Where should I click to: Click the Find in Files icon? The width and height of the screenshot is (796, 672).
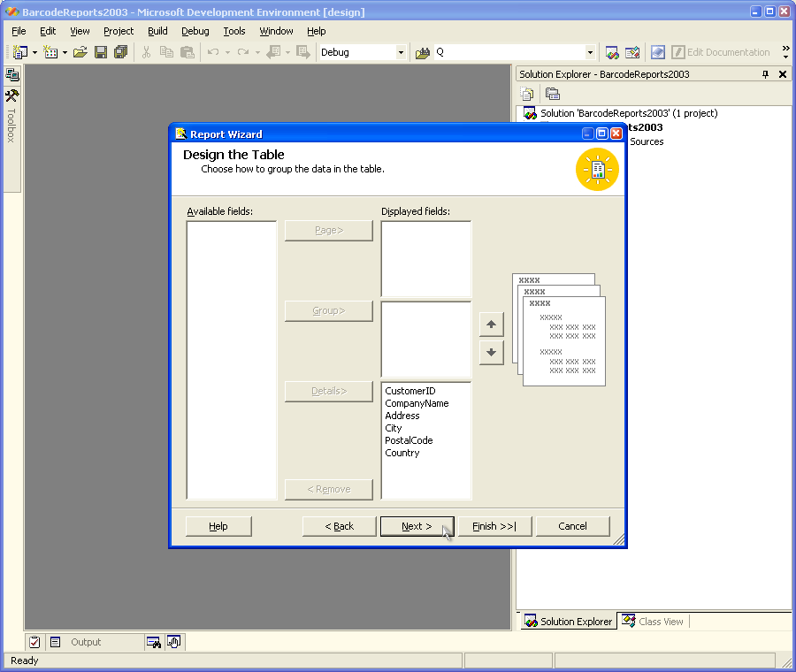422,52
